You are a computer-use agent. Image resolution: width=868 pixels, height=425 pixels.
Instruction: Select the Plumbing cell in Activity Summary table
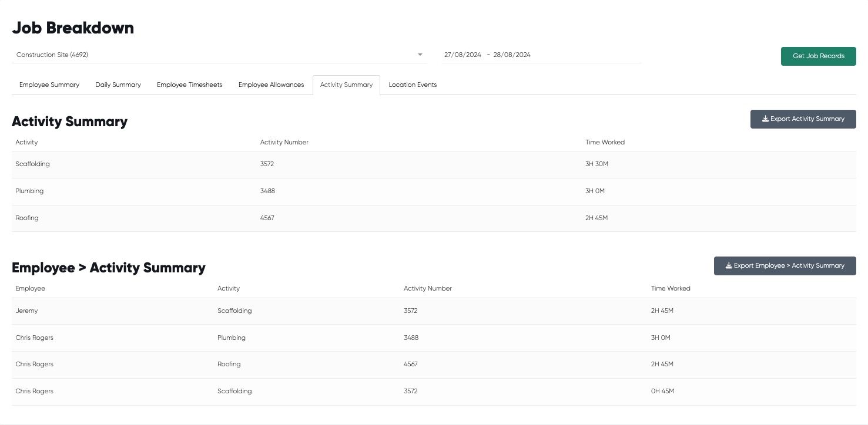coord(29,191)
